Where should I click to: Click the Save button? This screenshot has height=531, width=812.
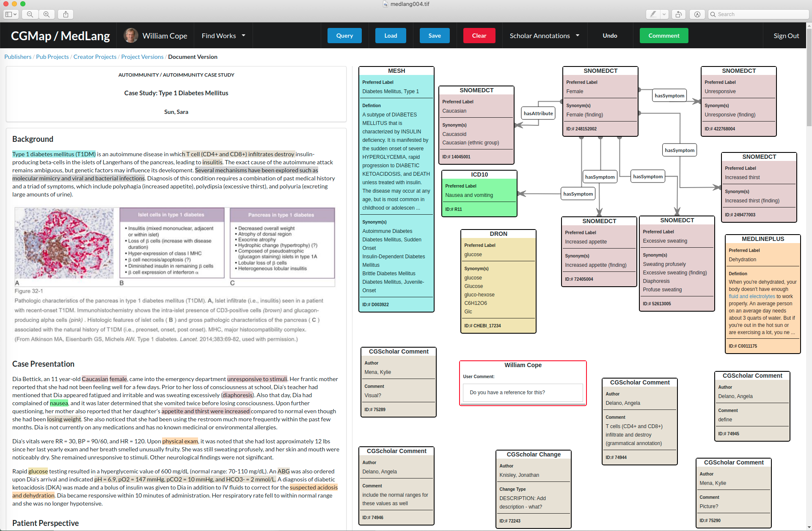(x=435, y=36)
